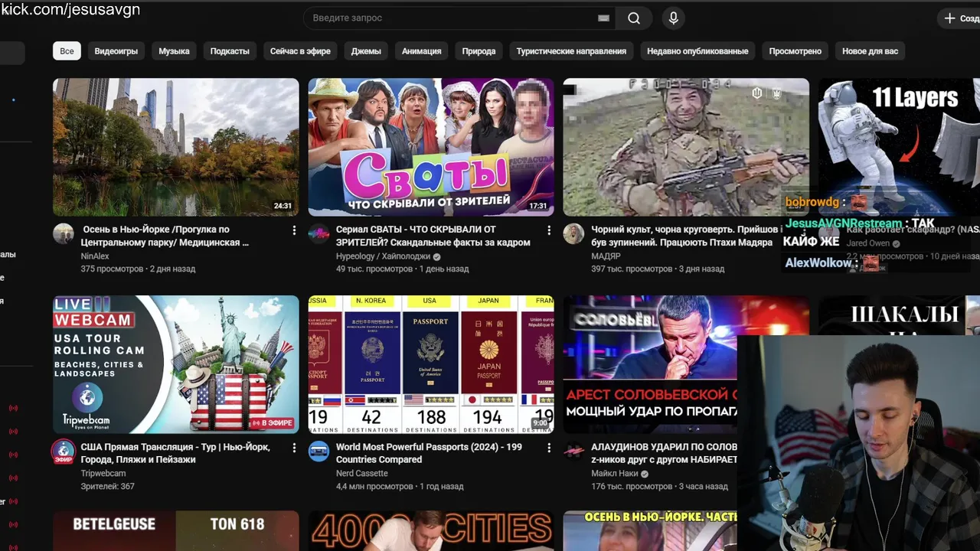The image size is (980, 551).
Task: Go to Tripwebcam channel name link
Action: pos(103,474)
